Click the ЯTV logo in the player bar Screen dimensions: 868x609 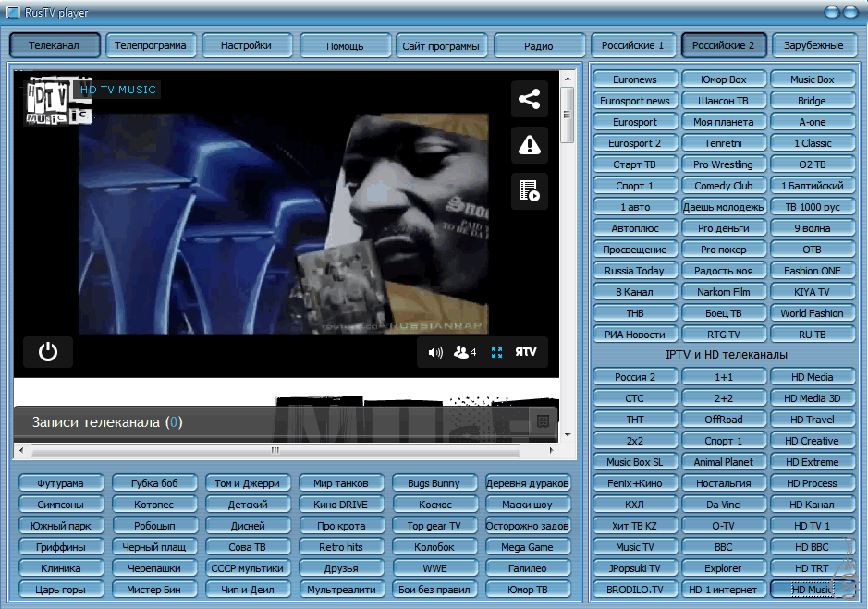[x=525, y=352]
